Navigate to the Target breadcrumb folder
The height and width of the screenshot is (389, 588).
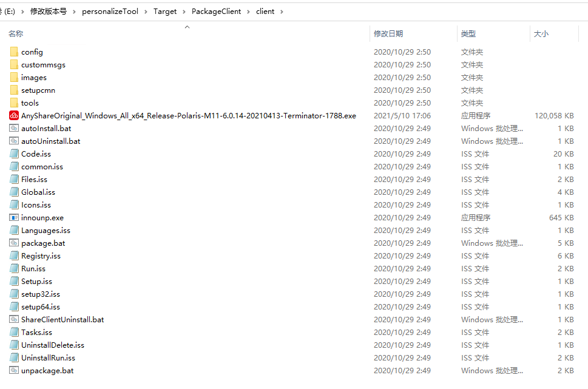coord(165,12)
